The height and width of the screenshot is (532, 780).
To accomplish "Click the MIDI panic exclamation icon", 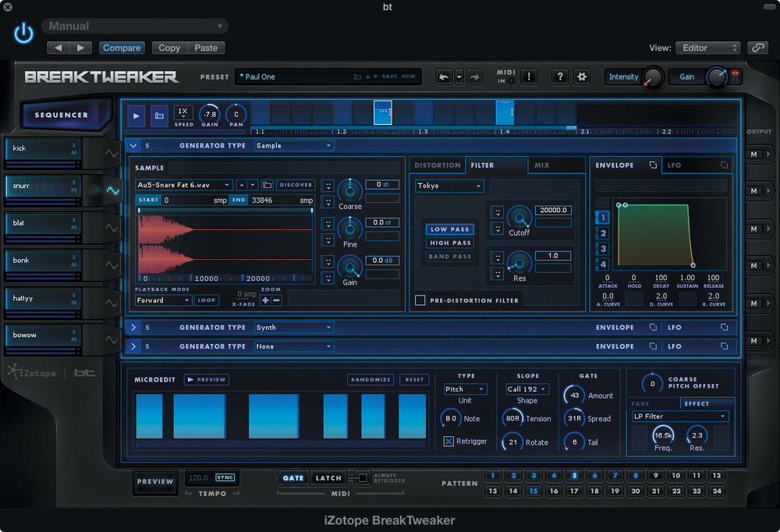I will [529, 76].
